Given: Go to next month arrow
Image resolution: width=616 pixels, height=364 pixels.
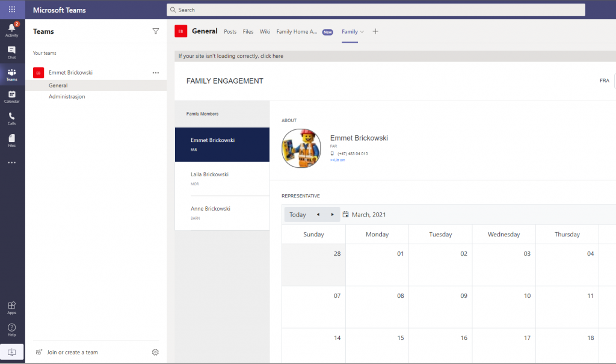Looking at the screenshot, I should [x=332, y=215].
